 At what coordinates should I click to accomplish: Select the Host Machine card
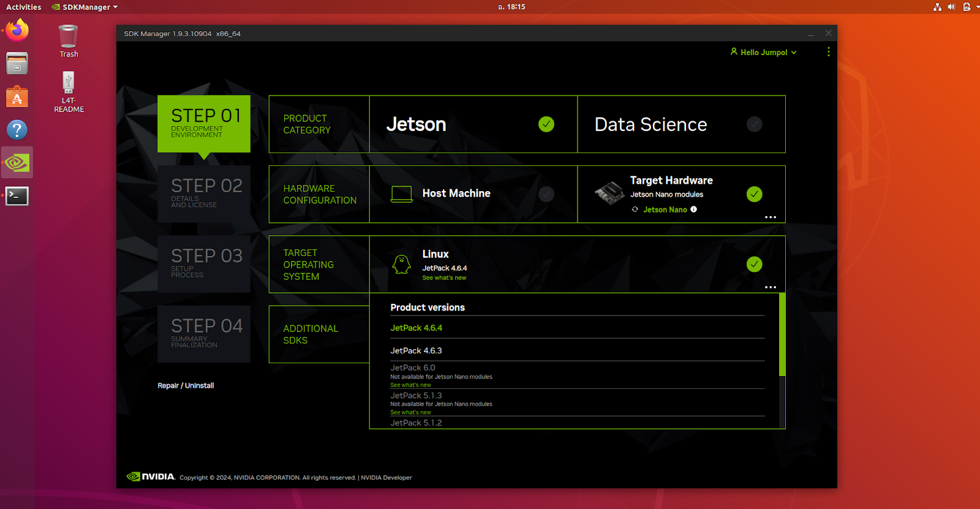tap(473, 194)
